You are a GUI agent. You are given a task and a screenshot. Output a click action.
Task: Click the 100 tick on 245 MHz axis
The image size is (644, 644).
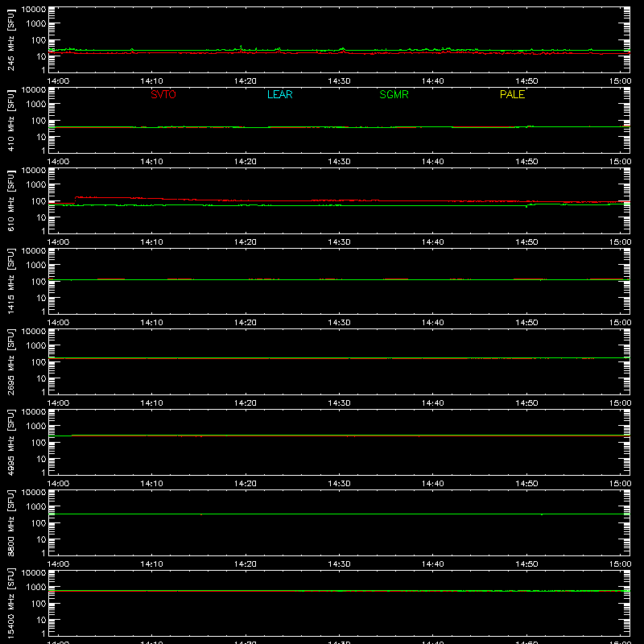click(39, 40)
